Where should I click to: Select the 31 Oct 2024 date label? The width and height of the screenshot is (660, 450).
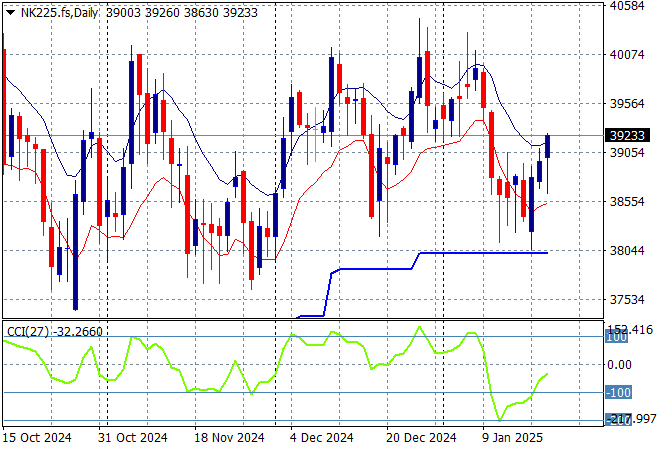pyautogui.click(x=133, y=438)
